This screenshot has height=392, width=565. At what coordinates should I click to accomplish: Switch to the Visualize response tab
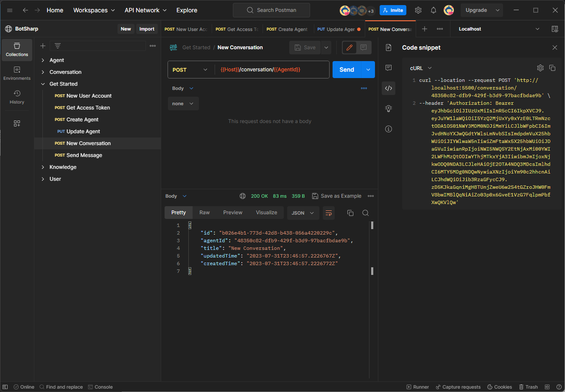pos(266,213)
